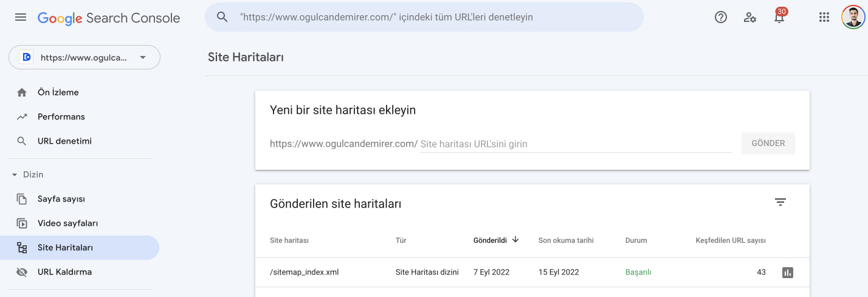Open the property selector dropdown
Image resolution: width=868 pixels, height=297 pixels.
click(84, 58)
